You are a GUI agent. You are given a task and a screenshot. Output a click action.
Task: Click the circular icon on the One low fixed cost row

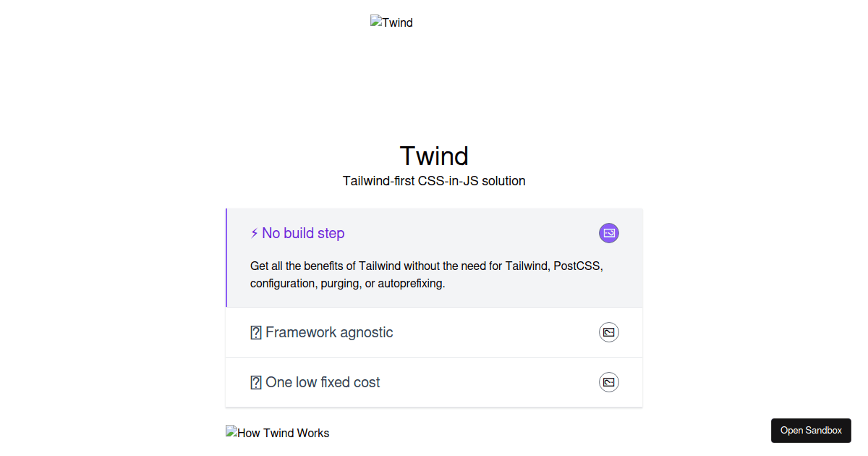pos(608,382)
